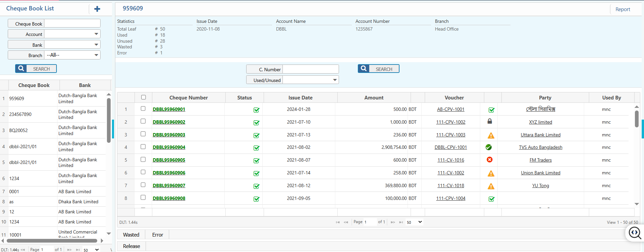Open the Branch dropdown showing --All--

pos(72,55)
